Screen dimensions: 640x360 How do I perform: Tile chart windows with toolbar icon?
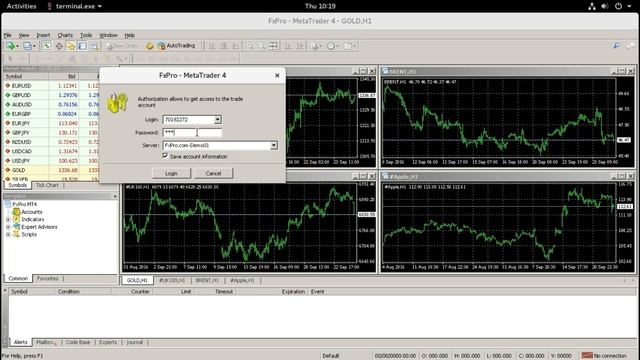click(x=273, y=46)
